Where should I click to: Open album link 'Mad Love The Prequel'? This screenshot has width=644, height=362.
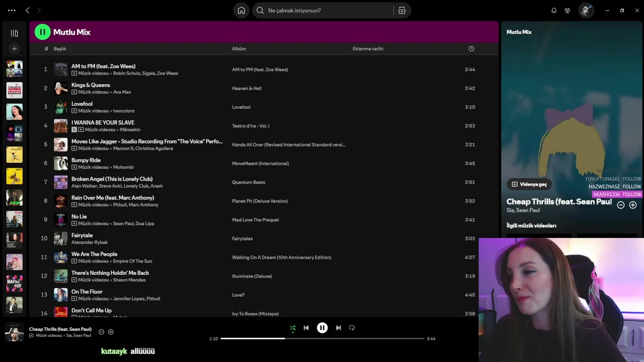click(255, 220)
